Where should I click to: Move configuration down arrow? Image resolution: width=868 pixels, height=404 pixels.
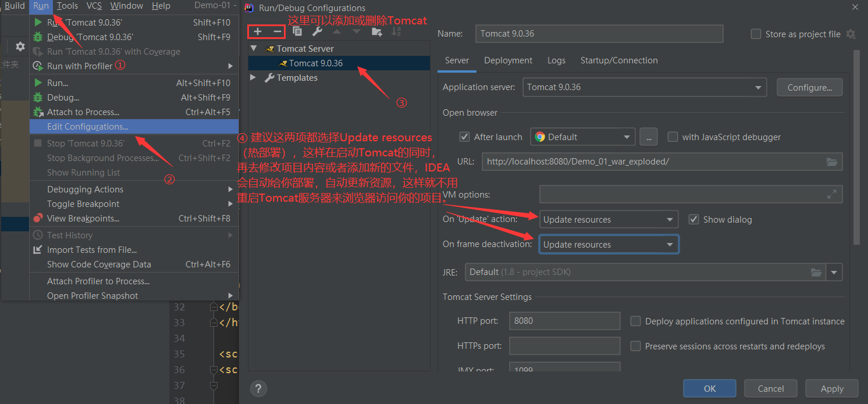pos(357,32)
